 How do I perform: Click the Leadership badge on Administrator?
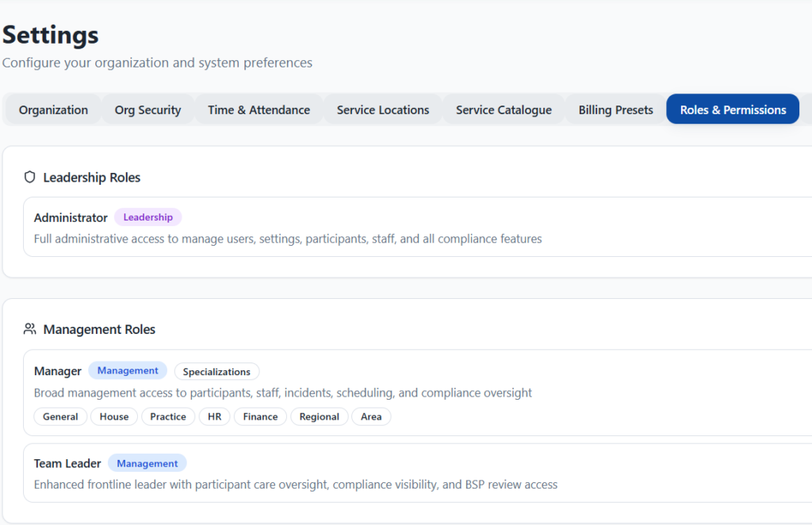(147, 217)
